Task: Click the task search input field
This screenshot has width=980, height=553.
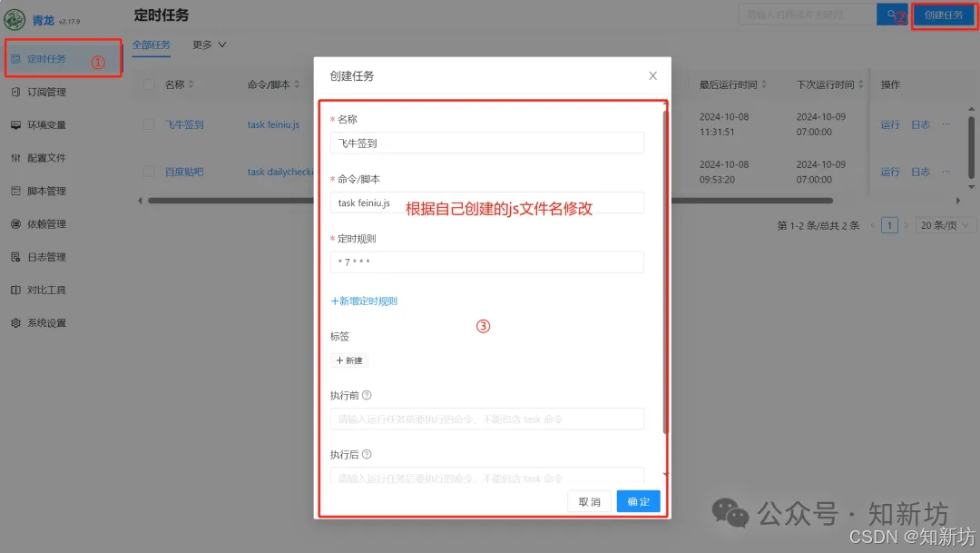Action: coord(807,15)
